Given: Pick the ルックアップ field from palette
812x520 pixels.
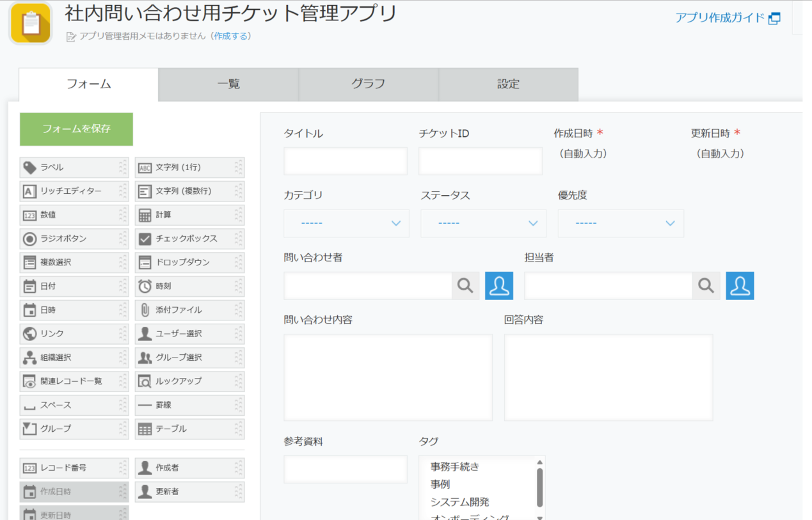Looking at the screenshot, I should [189, 381].
